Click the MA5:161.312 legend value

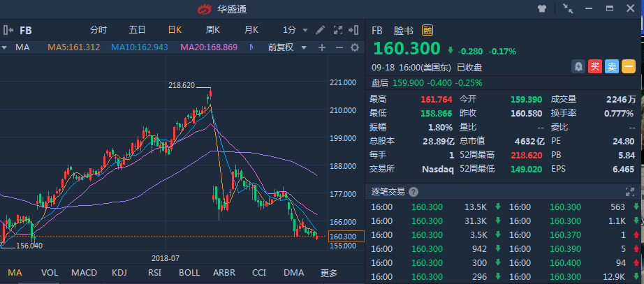(x=74, y=47)
